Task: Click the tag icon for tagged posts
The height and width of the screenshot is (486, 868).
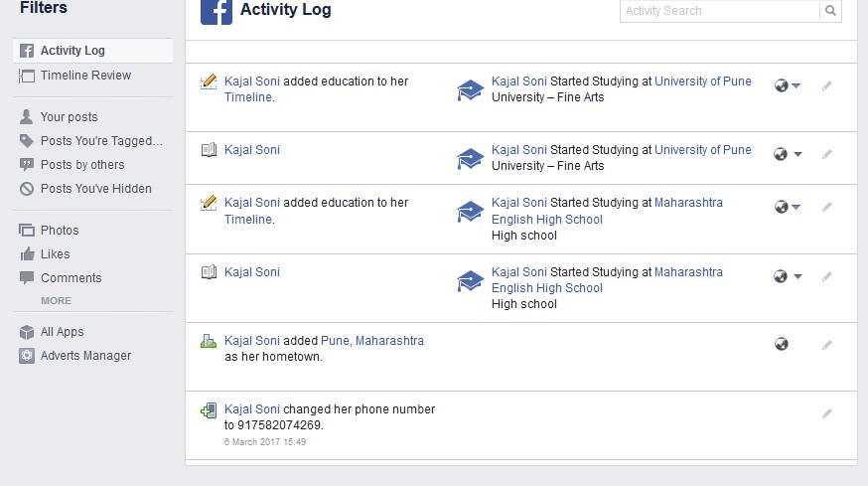Action: pyautogui.click(x=26, y=141)
